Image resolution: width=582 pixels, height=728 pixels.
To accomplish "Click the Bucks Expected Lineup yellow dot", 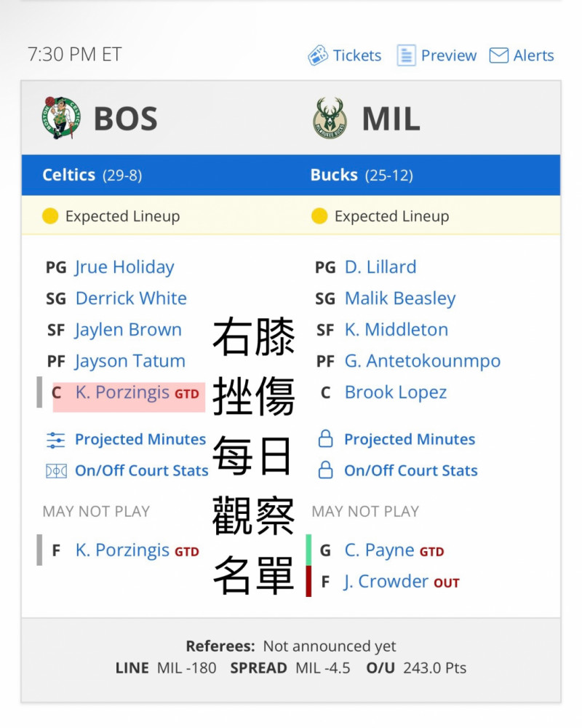I will pyautogui.click(x=319, y=216).
